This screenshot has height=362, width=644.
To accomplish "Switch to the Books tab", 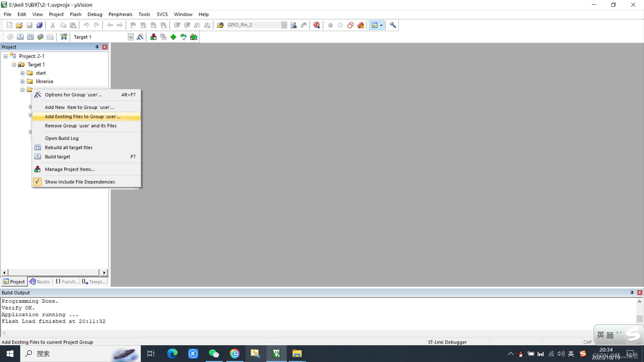I will 40,282.
